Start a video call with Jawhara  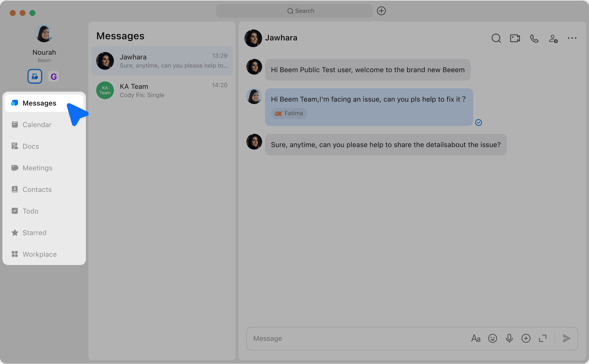pyautogui.click(x=515, y=38)
